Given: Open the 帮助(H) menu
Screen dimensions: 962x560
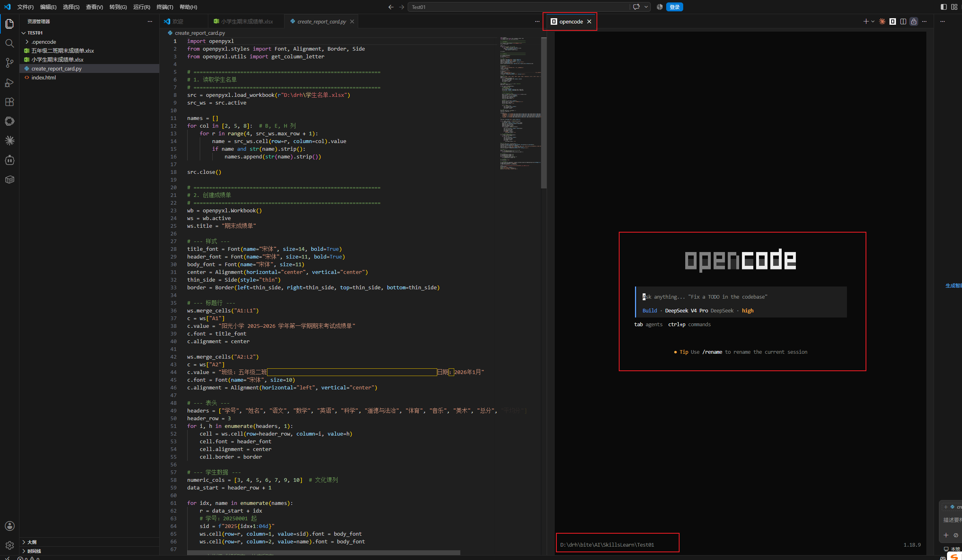Looking at the screenshot, I should 188,7.
